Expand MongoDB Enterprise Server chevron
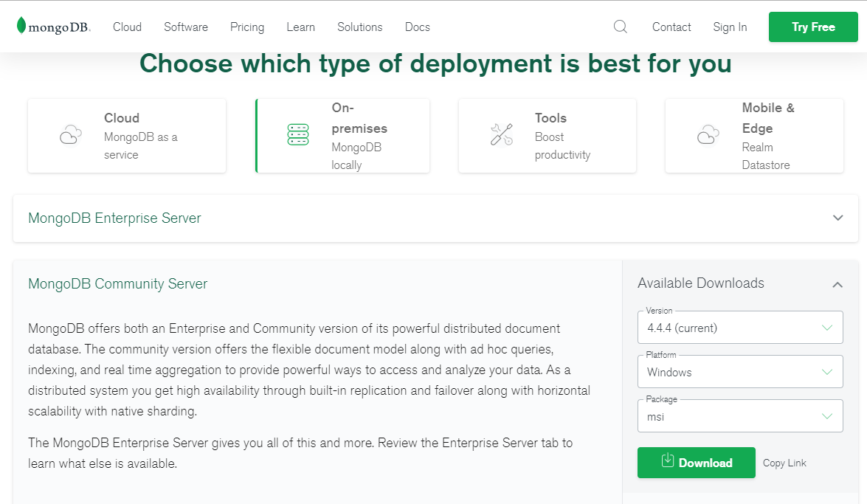The height and width of the screenshot is (504, 867). 837,218
